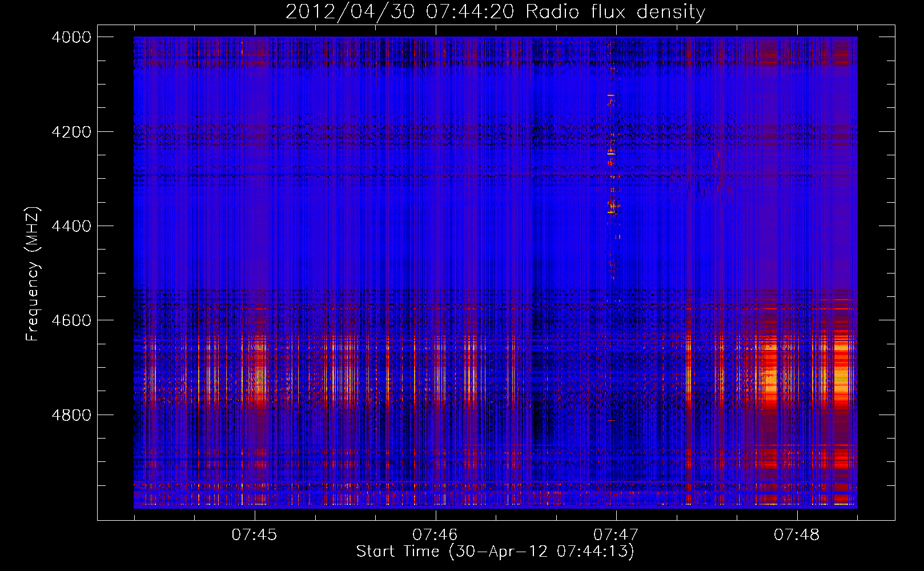Click the 07:47 time tick label
This screenshot has width=924, height=571.
click(x=616, y=534)
